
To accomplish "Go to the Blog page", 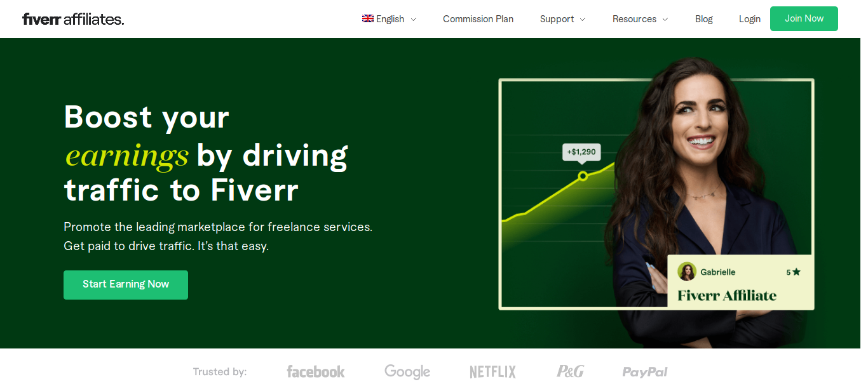I will (704, 19).
